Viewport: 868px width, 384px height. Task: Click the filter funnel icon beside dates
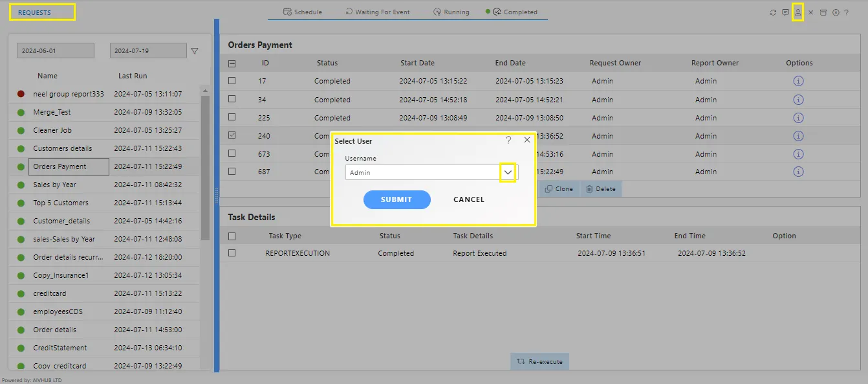pos(195,51)
